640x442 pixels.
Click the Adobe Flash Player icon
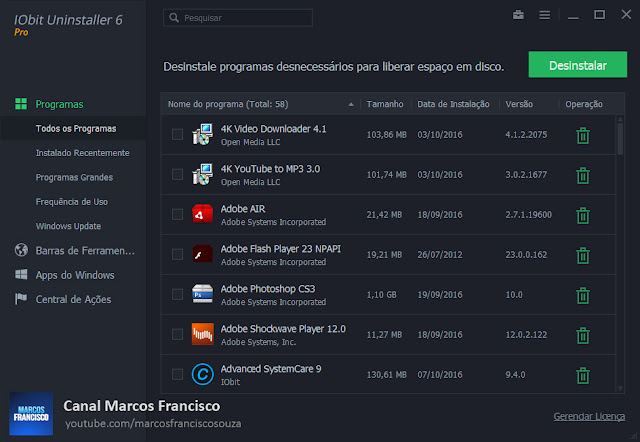point(202,254)
